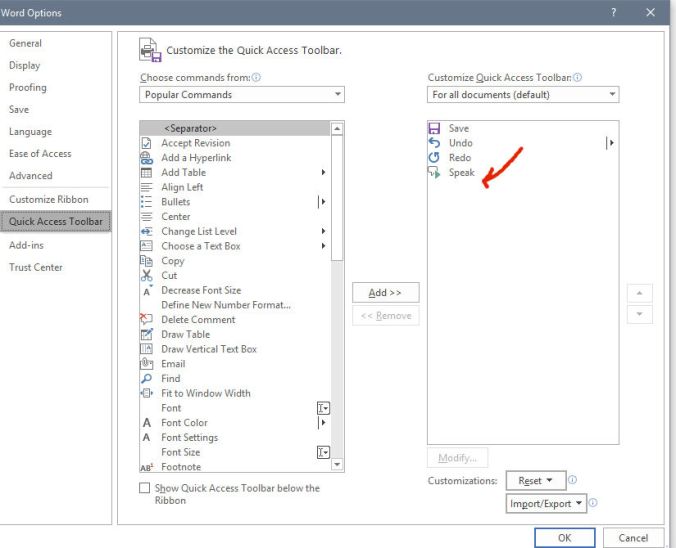676x548 pixels.
Task: Enable Show Quick Access Toolbar below Ribbon
Action: 145,488
